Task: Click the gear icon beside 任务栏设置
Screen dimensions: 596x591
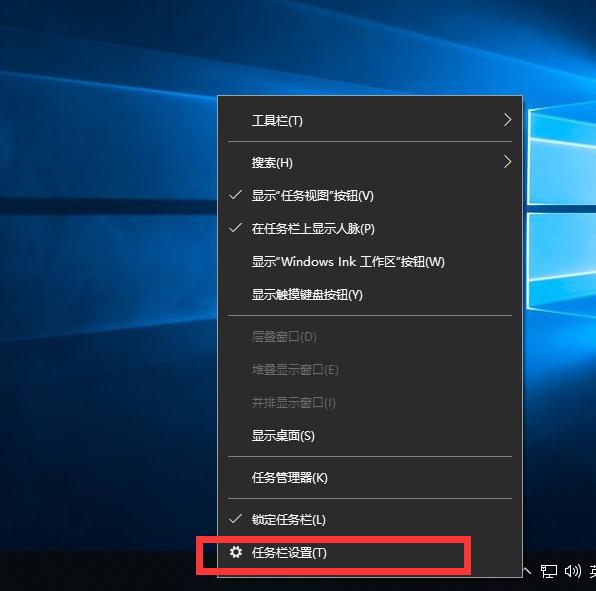Action: 236,552
